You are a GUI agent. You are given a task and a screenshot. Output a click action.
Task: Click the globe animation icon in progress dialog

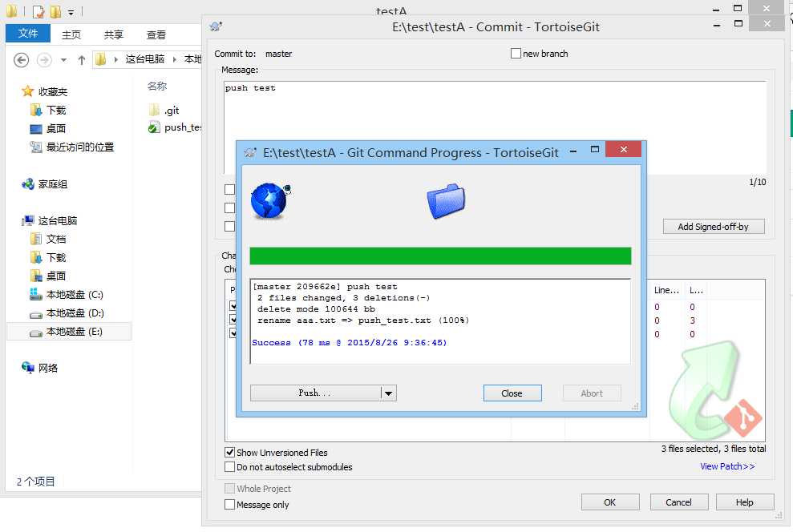coord(270,200)
